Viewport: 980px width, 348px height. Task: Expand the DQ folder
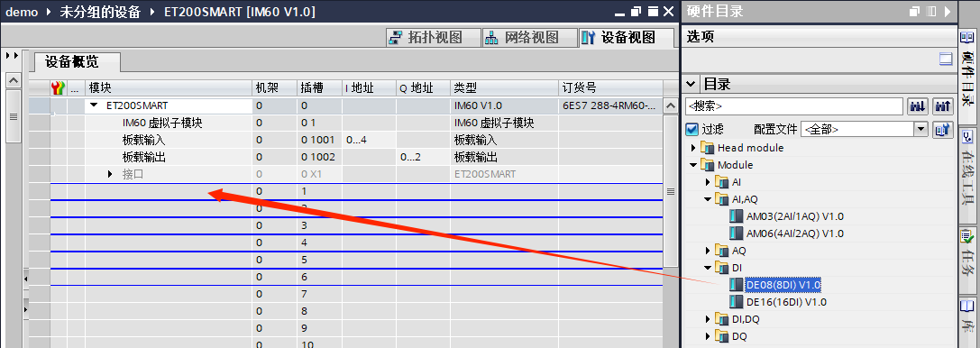coord(708,337)
